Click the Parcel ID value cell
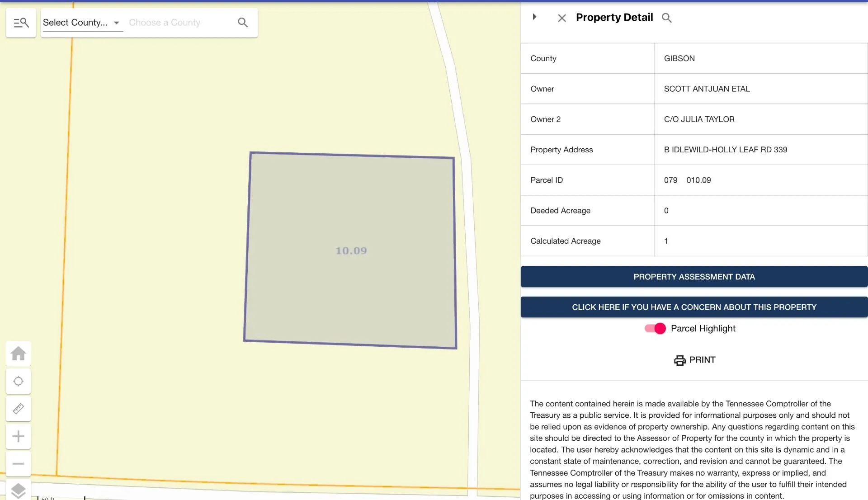868x500 pixels. pyautogui.click(x=761, y=180)
